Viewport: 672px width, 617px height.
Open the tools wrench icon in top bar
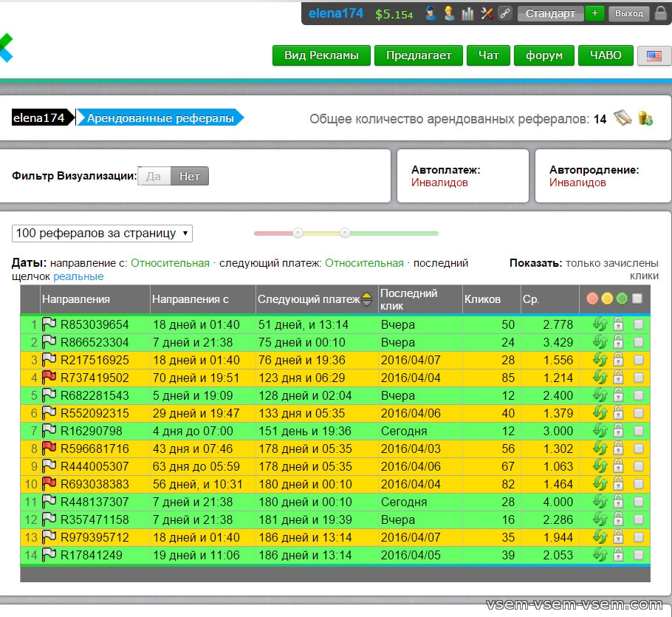point(487,14)
